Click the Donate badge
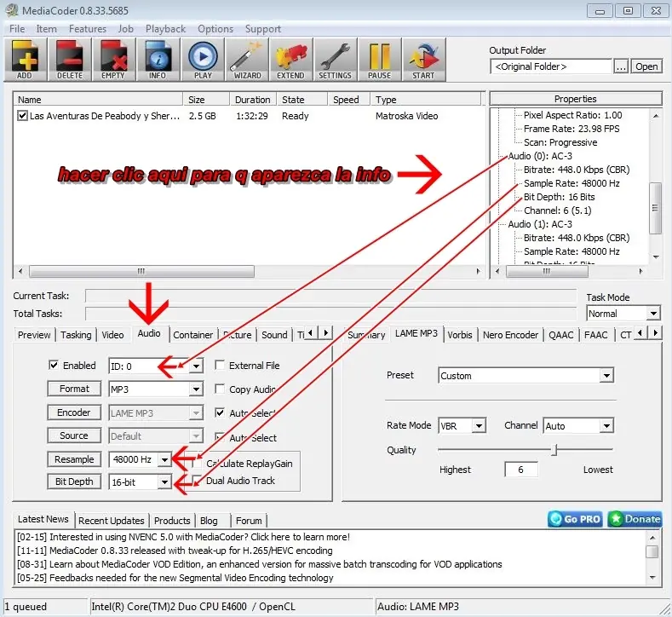This screenshot has width=672, height=617. 635,519
